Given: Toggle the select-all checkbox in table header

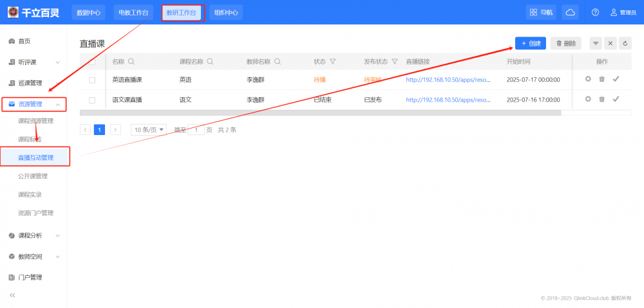Looking at the screenshot, I should point(92,62).
